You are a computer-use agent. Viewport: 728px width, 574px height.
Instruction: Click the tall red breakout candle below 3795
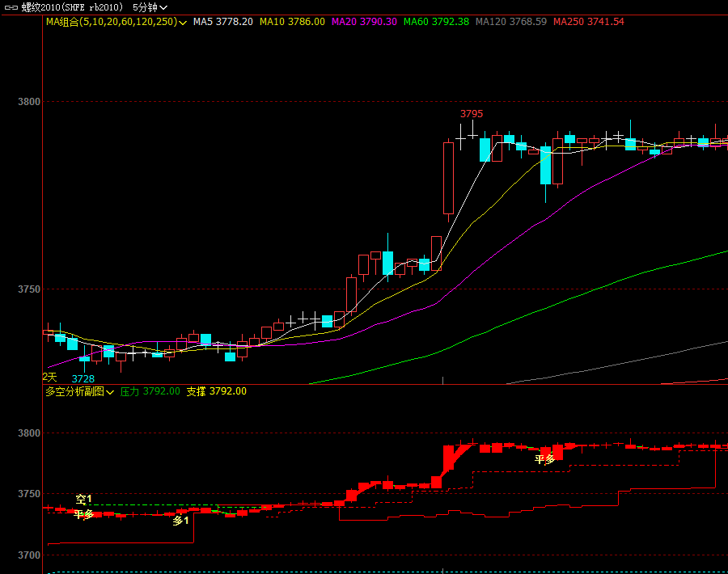point(448,179)
